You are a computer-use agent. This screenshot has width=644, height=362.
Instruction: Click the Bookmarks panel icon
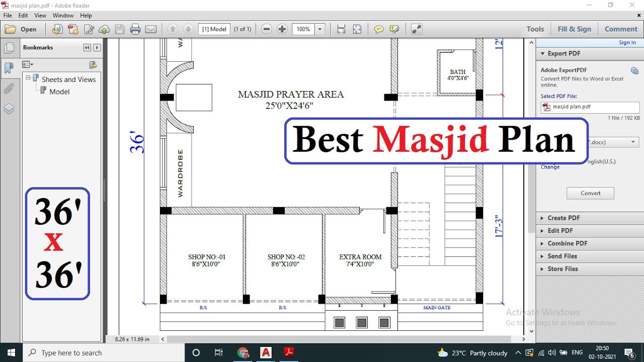[x=9, y=68]
